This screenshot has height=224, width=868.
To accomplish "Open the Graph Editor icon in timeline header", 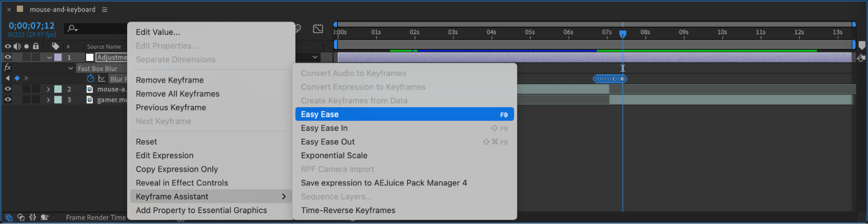I will (x=318, y=29).
